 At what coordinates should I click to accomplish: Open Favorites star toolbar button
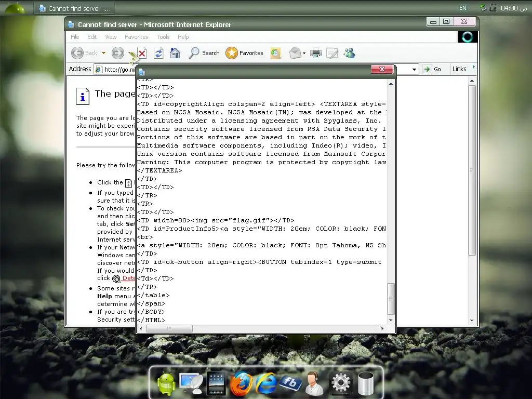point(244,53)
